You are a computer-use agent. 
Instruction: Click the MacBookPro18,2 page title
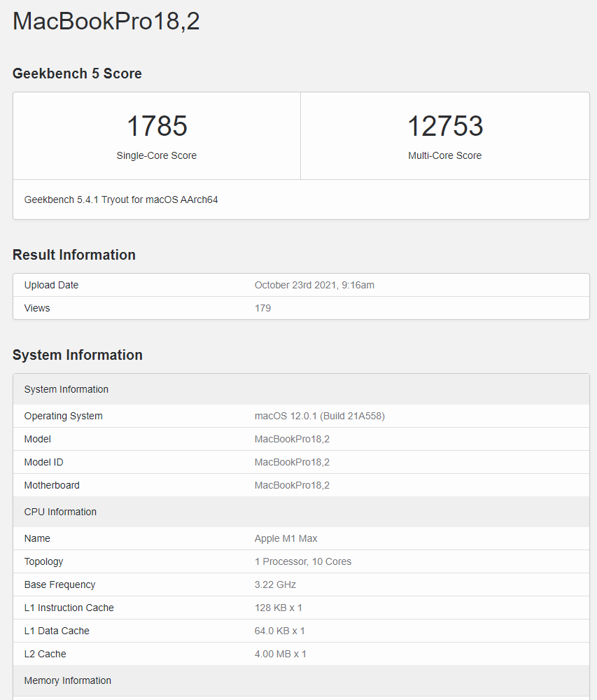click(106, 21)
